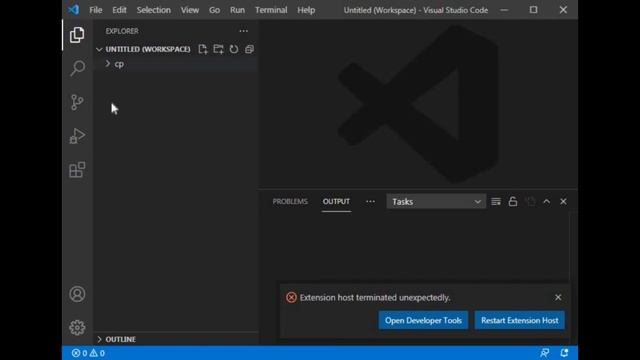The height and width of the screenshot is (360, 640).
Task: Create a new folder in workspace
Action: pyautogui.click(x=218, y=49)
